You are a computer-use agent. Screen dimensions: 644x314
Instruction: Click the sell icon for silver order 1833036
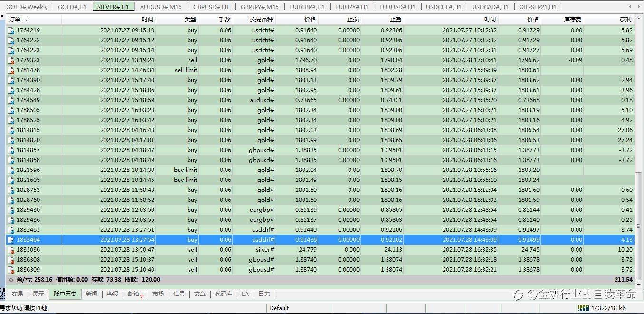pyautogui.click(x=11, y=250)
